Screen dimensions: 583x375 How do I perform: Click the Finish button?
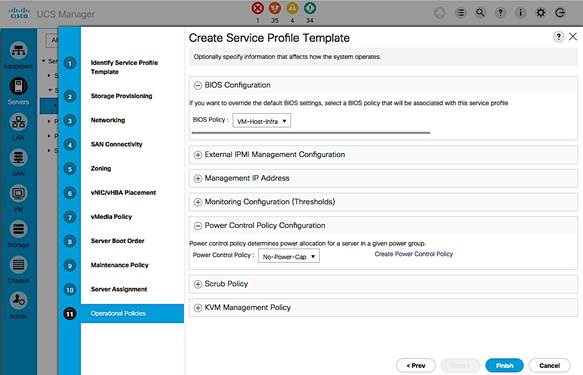504,365
